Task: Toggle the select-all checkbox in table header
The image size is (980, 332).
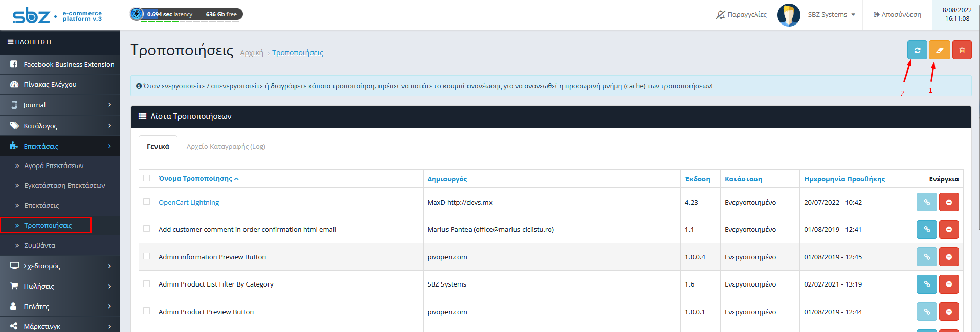Action: (x=147, y=178)
